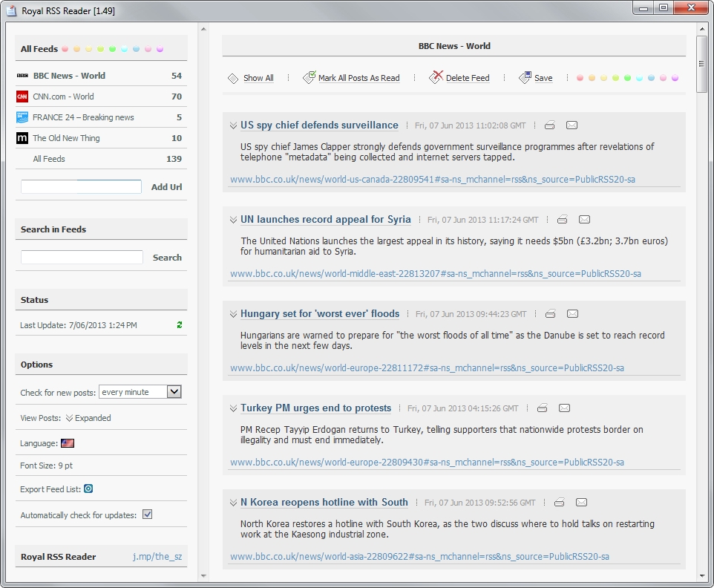Viewport: 714px width, 588px height.
Task: Pick the red color dot beside All Feeds
Action: pyautogui.click(x=65, y=49)
